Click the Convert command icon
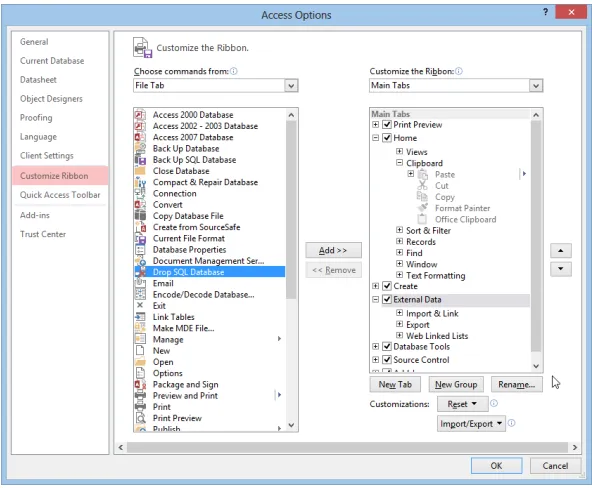 coord(140,205)
